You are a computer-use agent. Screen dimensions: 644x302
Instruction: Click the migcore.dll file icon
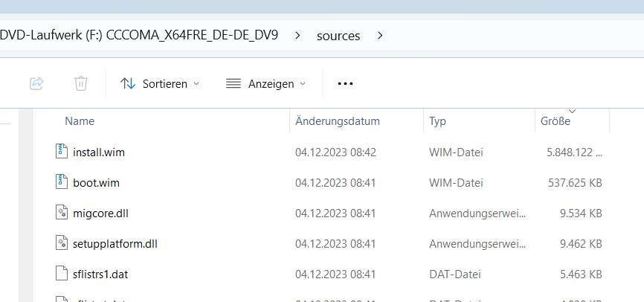61,213
